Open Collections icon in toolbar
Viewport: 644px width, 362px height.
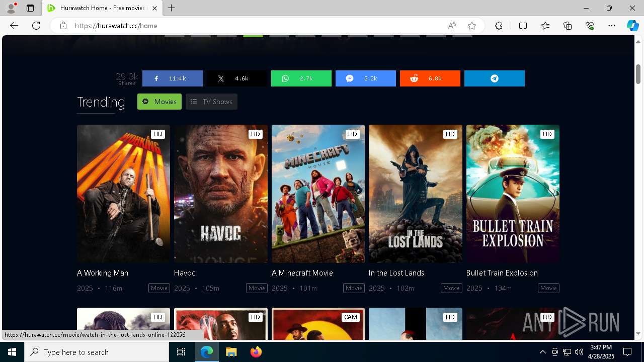[568, 26]
